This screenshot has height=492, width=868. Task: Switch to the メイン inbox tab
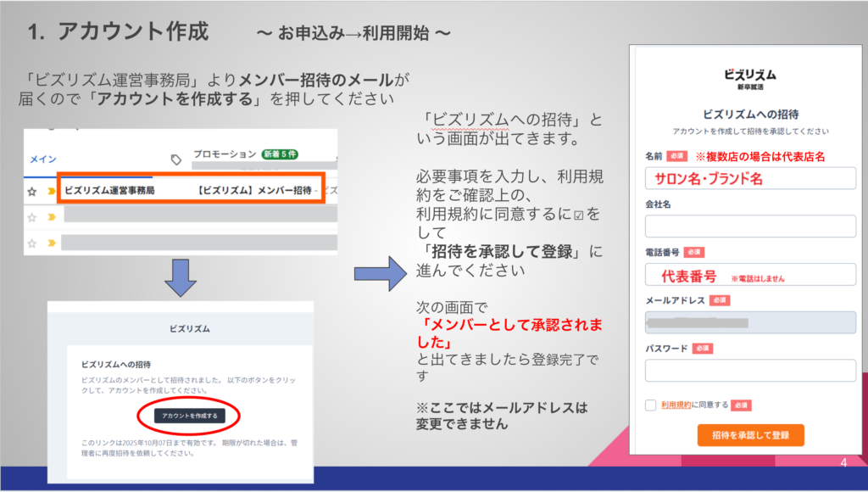click(x=43, y=159)
